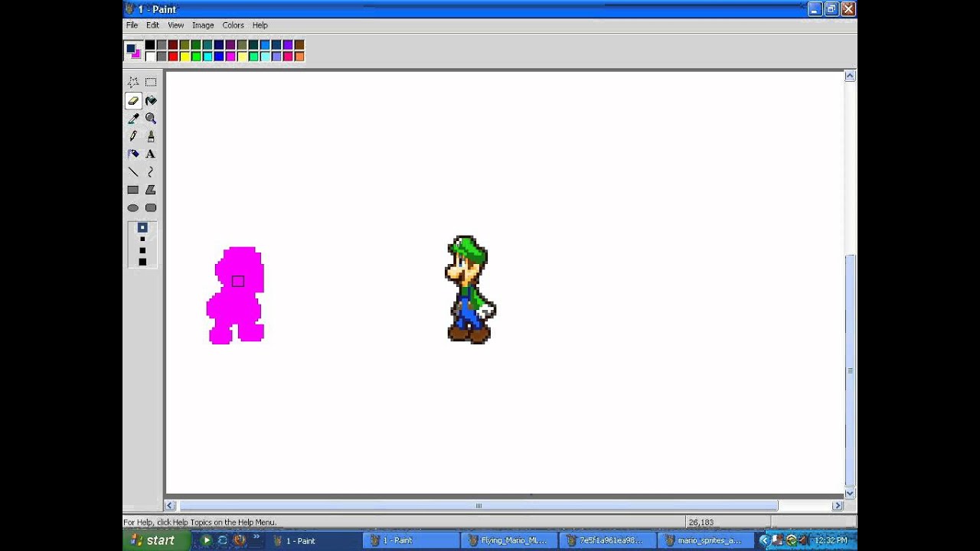980x551 pixels.
Task: Click the Luigi sprite on the canvas
Action: (x=470, y=289)
